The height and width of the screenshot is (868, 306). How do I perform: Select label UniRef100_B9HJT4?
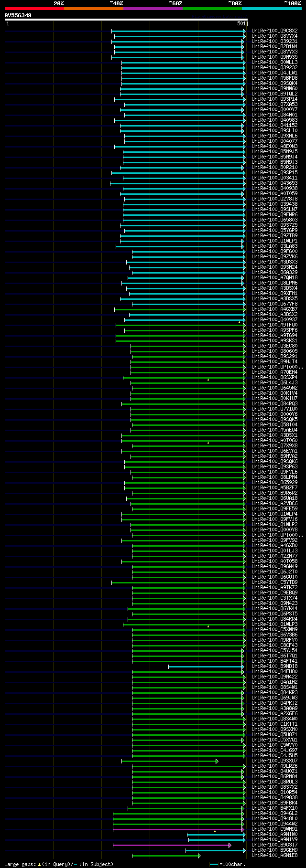274,362
